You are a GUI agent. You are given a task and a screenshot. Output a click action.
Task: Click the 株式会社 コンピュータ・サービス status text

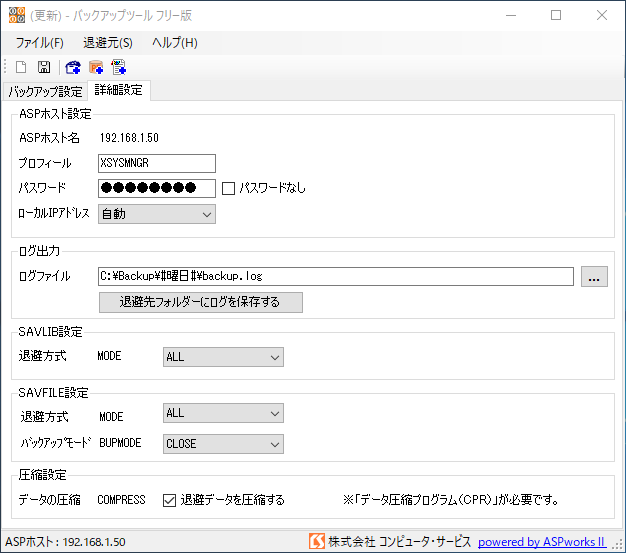pos(400,542)
